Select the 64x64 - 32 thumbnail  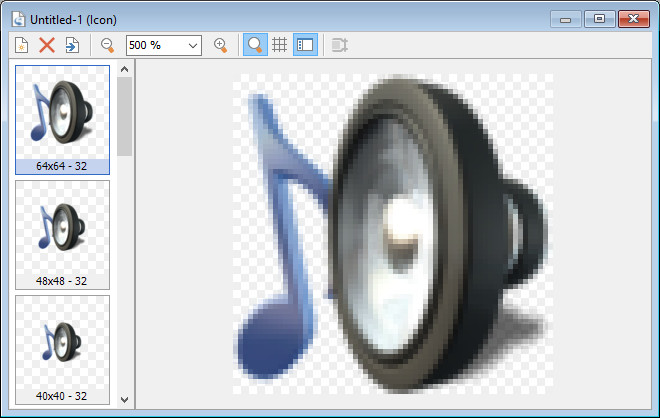coord(62,119)
